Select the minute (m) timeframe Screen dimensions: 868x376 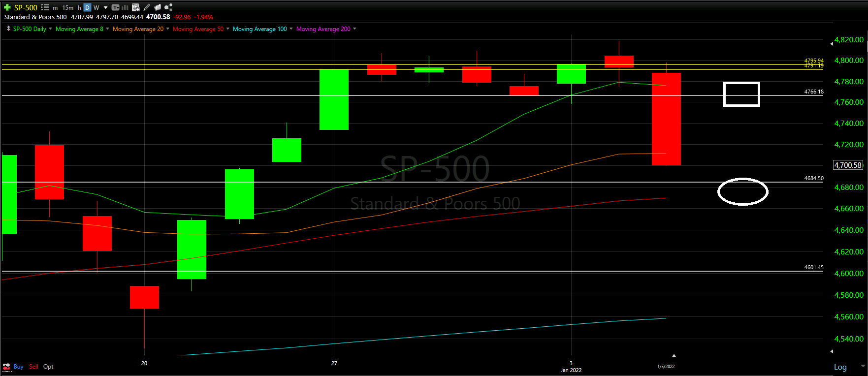55,8
